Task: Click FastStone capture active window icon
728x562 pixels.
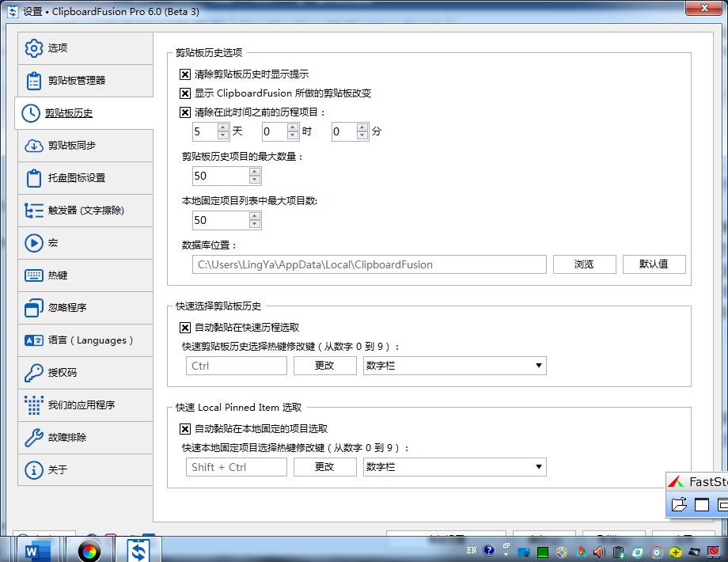Action: point(702,504)
